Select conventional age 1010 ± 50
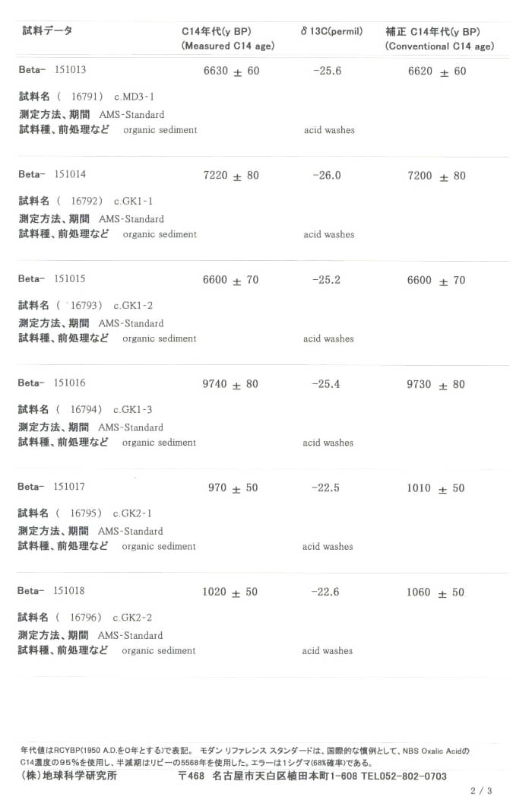This screenshot has width=532, height=810. point(435,488)
